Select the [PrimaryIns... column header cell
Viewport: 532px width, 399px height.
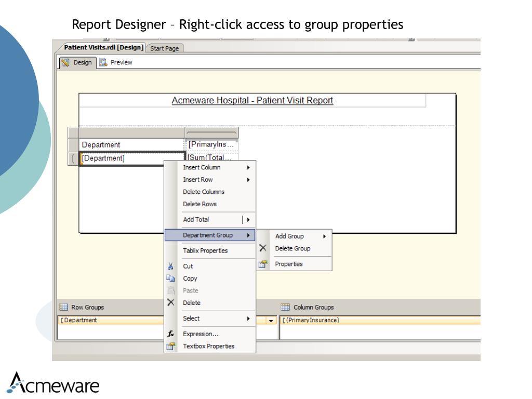(x=211, y=144)
